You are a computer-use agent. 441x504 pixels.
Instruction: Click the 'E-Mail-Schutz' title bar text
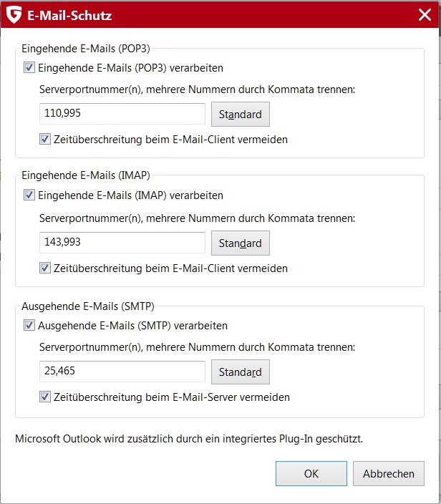[x=70, y=14]
